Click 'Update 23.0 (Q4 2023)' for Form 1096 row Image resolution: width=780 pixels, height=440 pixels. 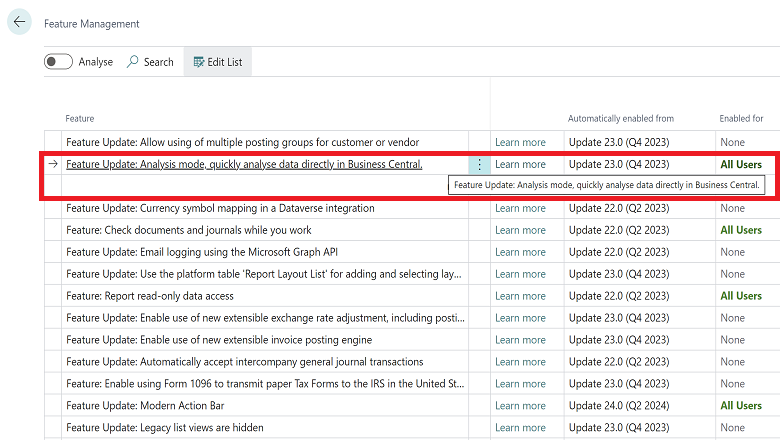click(619, 384)
